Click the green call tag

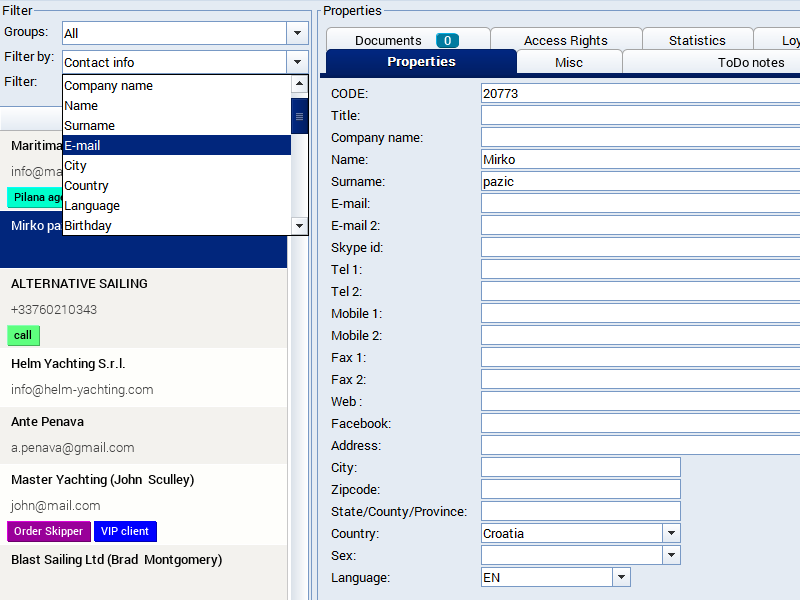coord(23,335)
